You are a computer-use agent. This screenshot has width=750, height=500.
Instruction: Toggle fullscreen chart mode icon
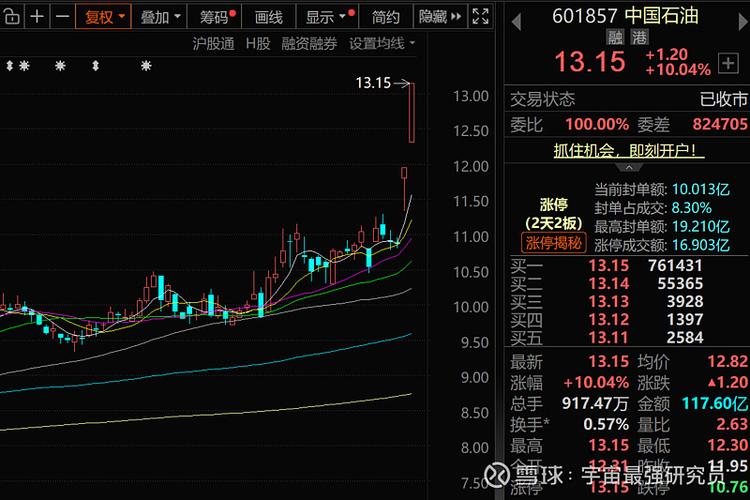click(481, 17)
